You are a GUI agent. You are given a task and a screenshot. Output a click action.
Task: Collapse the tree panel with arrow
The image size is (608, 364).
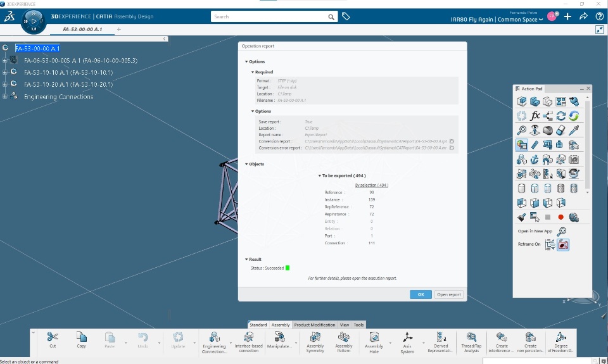165,39
